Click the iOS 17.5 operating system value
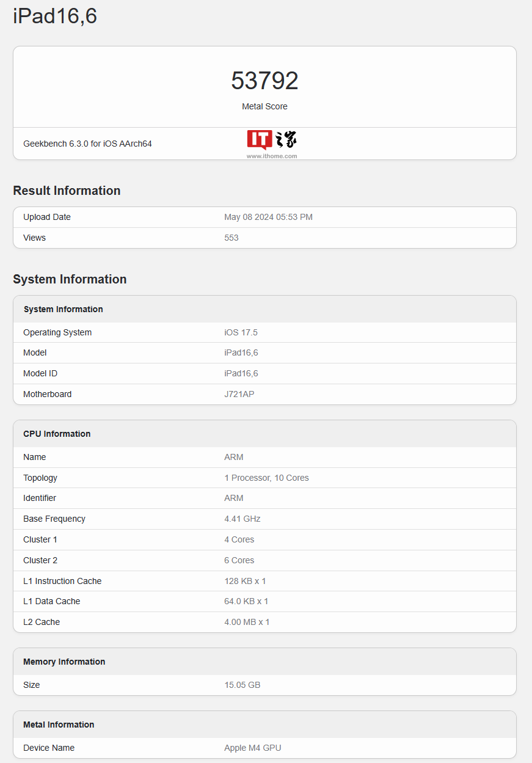This screenshot has width=532, height=763. tap(241, 332)
